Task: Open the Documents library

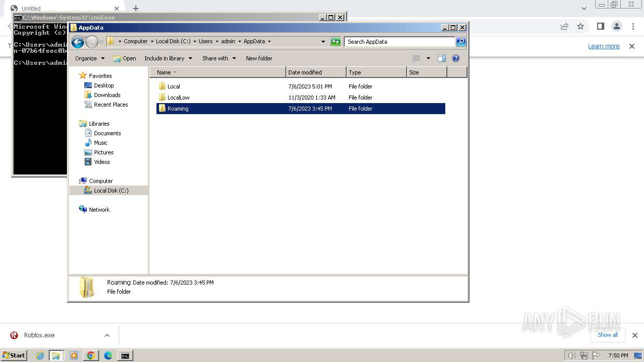Action: [x=107, y=133]
